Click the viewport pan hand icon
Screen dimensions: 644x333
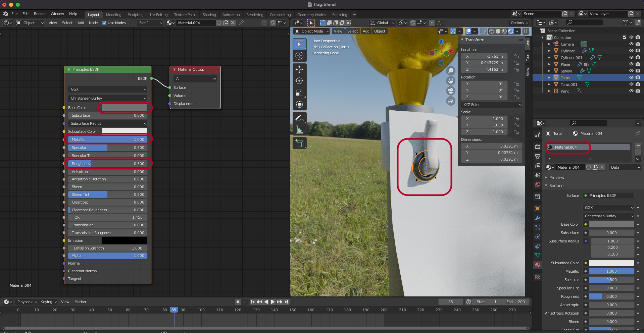click(451, 81)
